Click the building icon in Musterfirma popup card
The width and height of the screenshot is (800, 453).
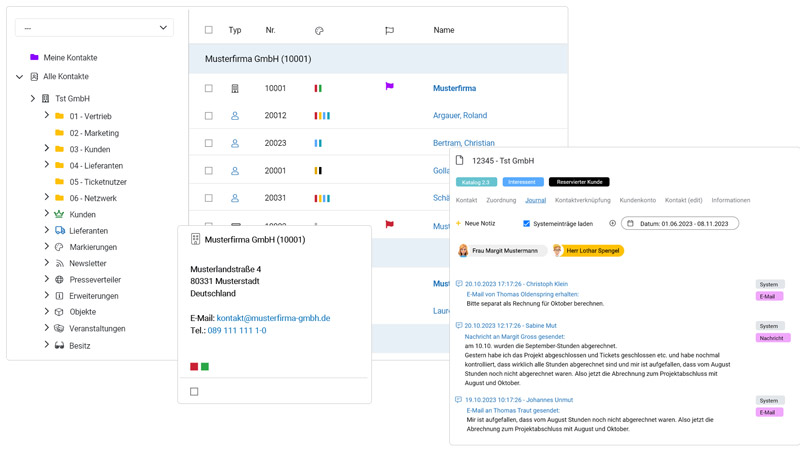(195, 239)
